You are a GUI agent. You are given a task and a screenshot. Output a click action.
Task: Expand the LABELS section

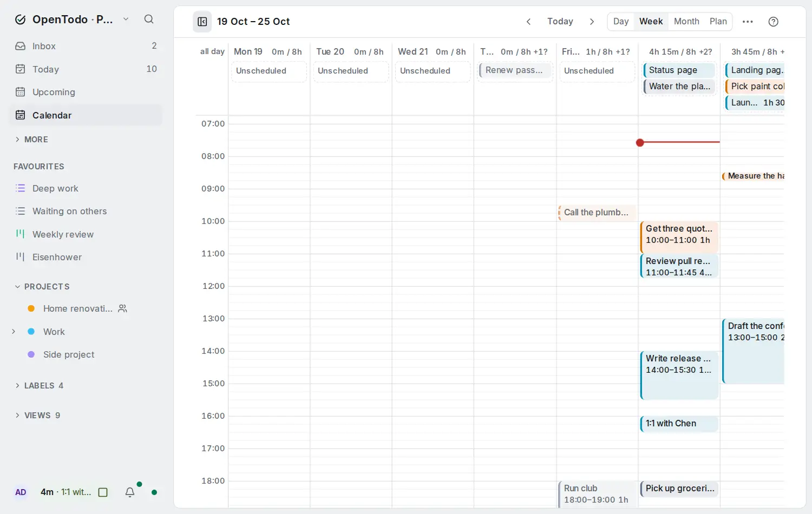pyautogui.click(x=39, y=386)
